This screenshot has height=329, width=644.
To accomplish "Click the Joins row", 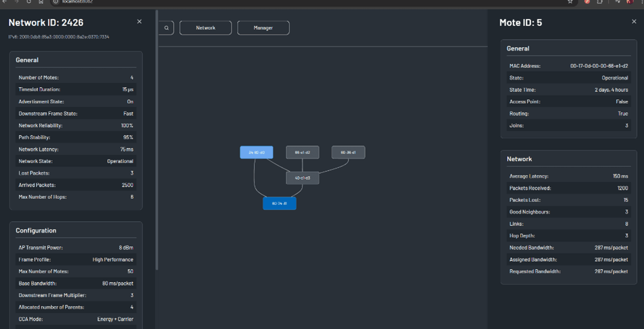I will pos(569,126).
